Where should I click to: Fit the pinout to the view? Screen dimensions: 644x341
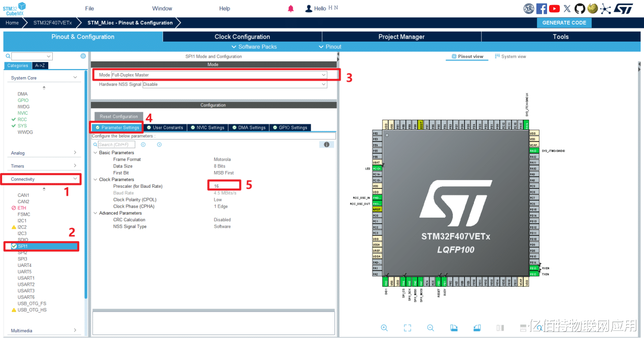click(x=407, y=328)
